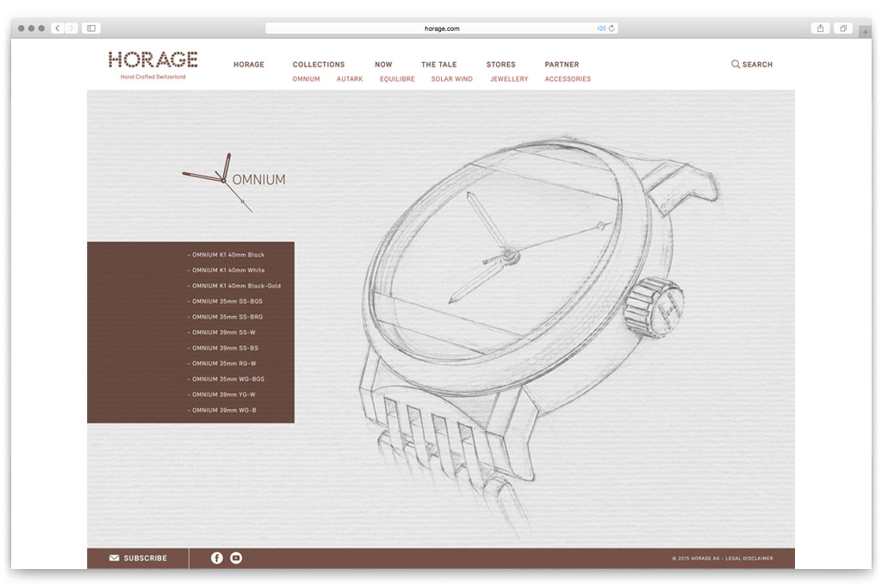Toggle the Safari sidebar button
Image resolution: width=882 pixels, height=588 pixels.
tap(91, 28)
